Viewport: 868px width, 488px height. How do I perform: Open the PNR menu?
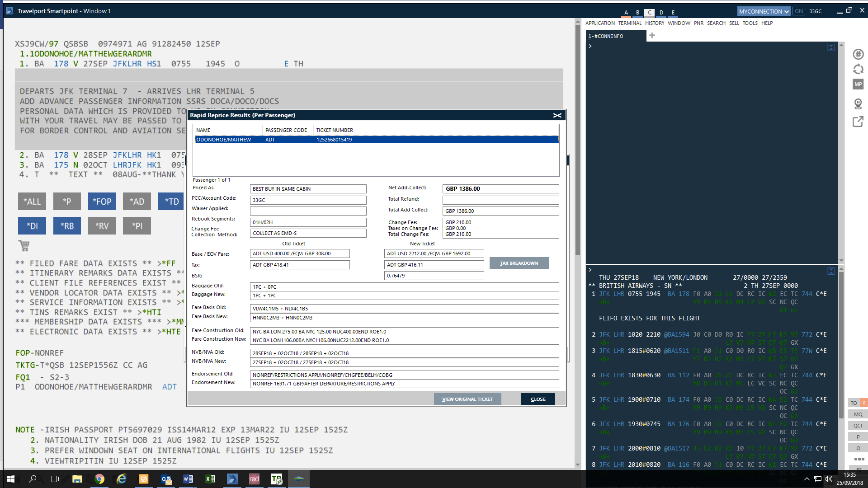tap(698, 23)
